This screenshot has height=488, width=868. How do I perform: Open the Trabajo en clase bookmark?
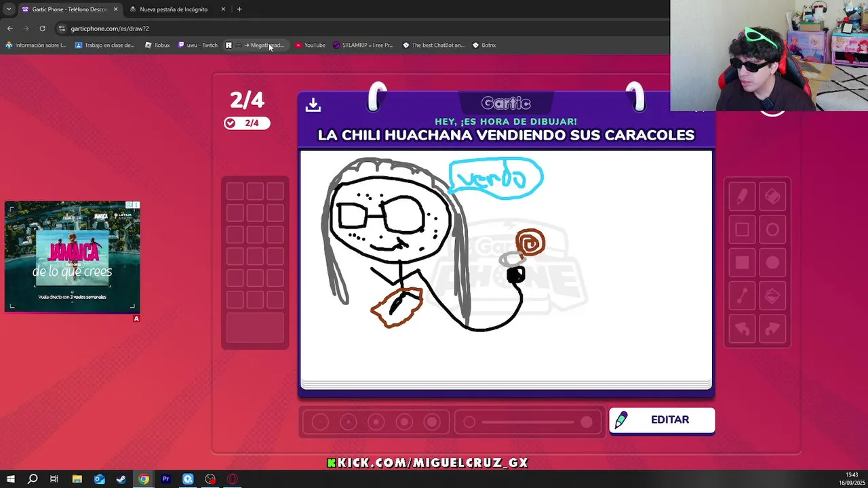[x=105, y=45]
